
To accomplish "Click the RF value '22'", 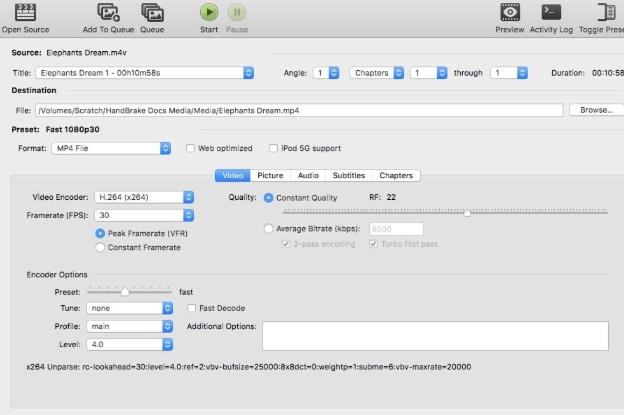I will coord(391,197).
